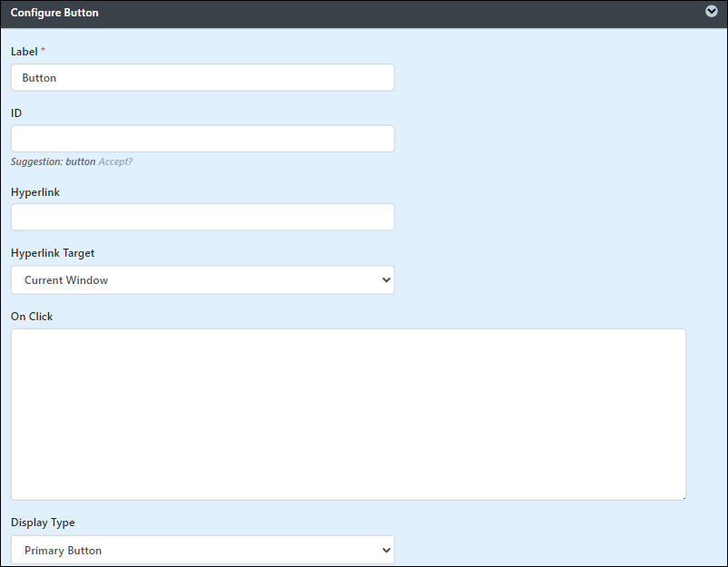Accept the suggested button ID
The image size is (728, 567).
115,161
